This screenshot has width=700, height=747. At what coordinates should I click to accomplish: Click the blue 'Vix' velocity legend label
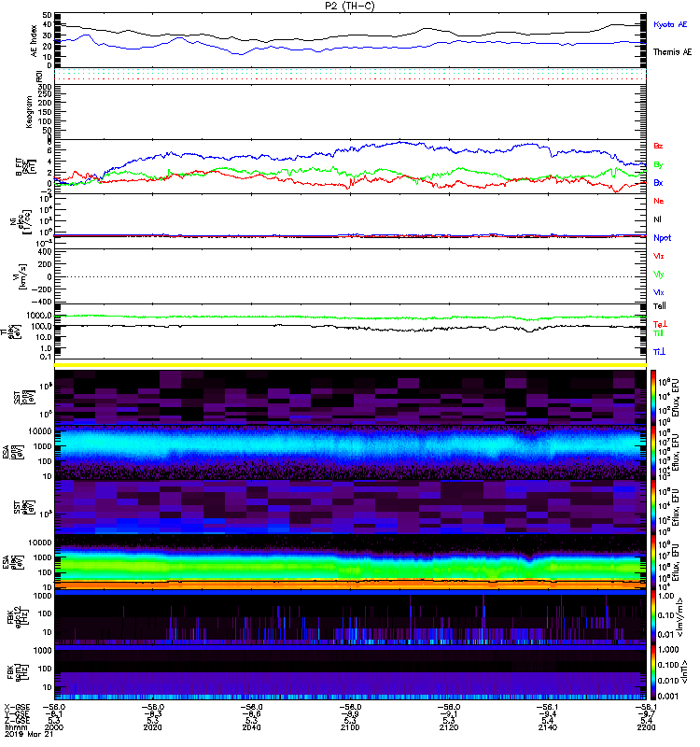[x=659, y=292]
